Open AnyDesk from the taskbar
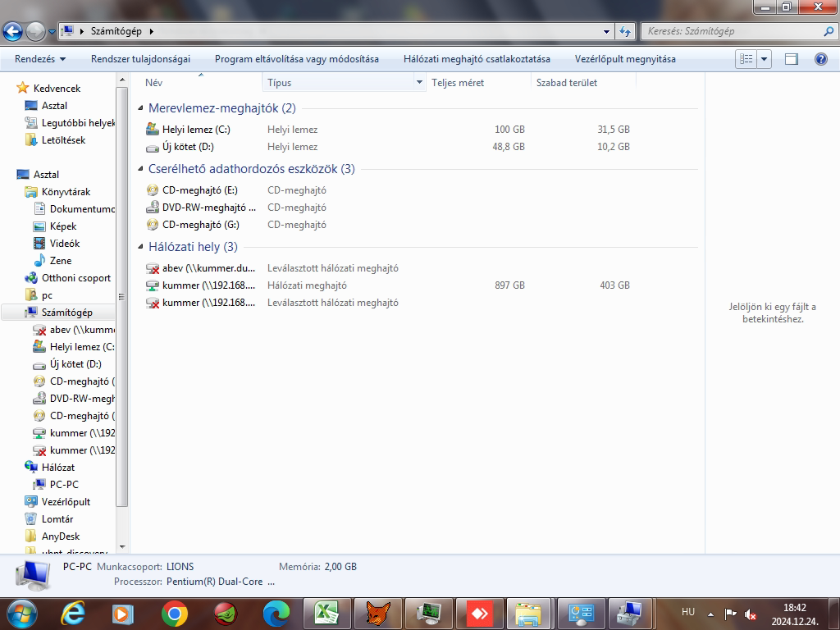 [x=479, y=613]
